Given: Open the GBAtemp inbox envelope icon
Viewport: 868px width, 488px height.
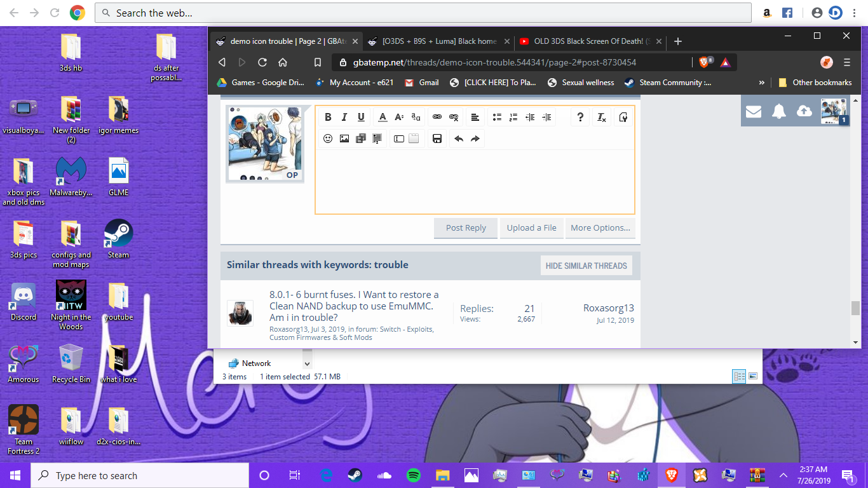Looking at the screenshot, I should [754, 111].
